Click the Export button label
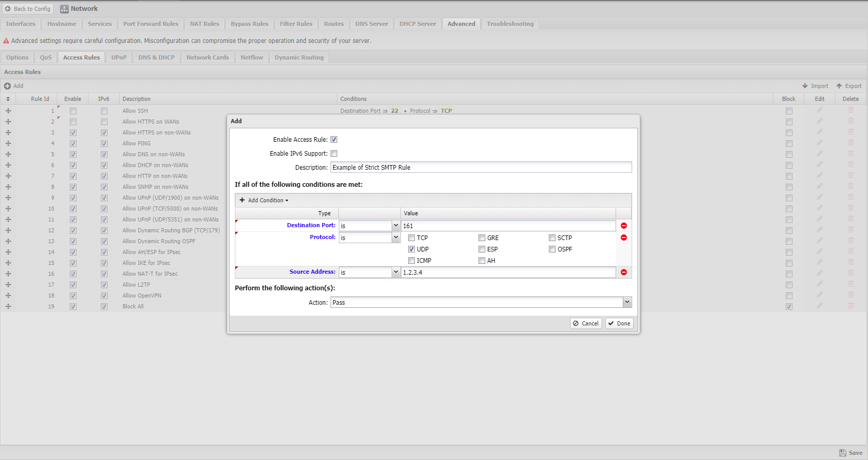This screenshot has width=868, height=460. click(853, 86)
